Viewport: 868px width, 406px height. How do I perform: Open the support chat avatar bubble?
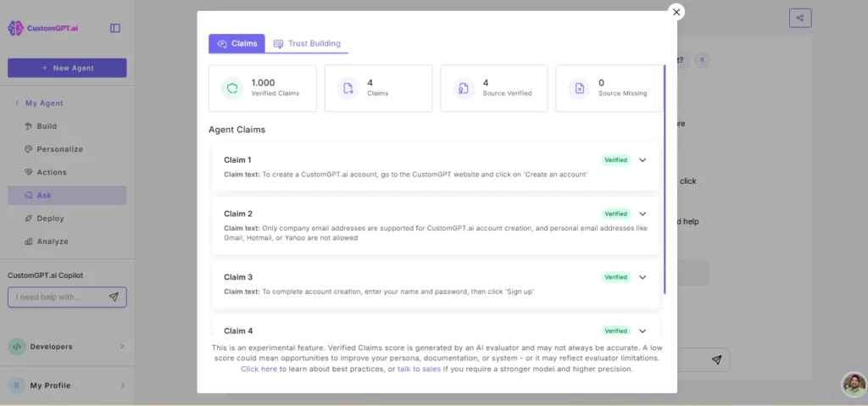(x=854, y=385)
